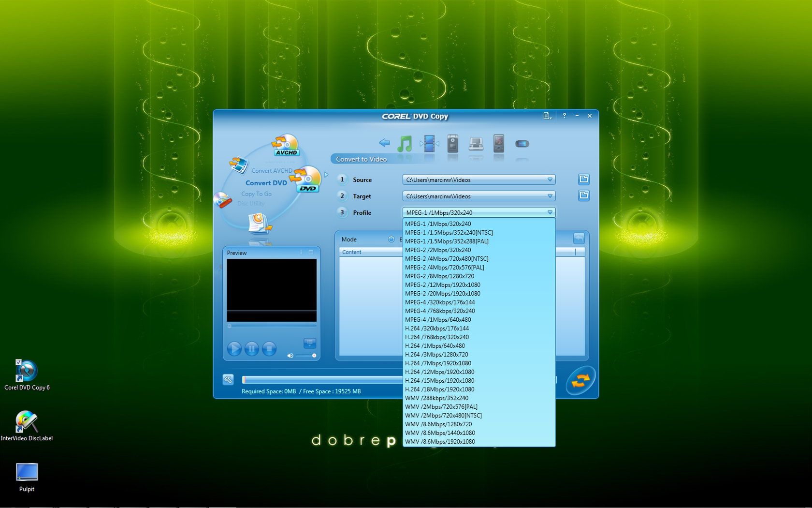812x508 pixels.
Task: Select the film strip video conversion icon
Action: point(429,144)
